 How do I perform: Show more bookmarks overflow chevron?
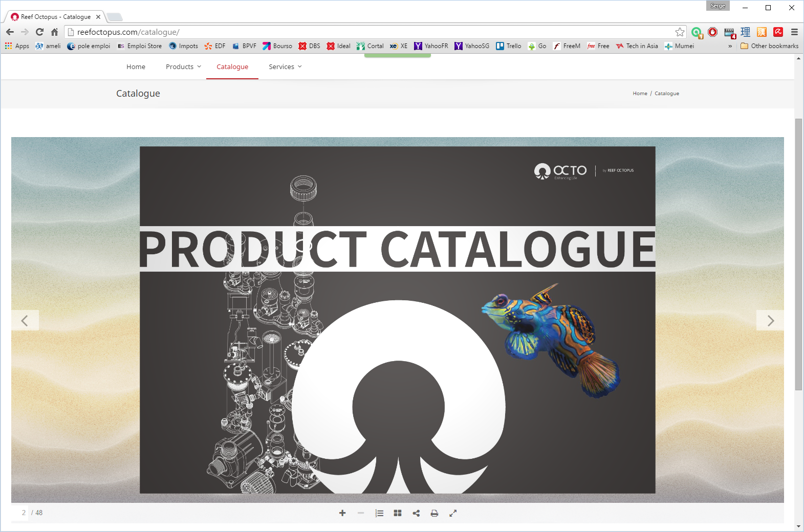pos(730,46)
